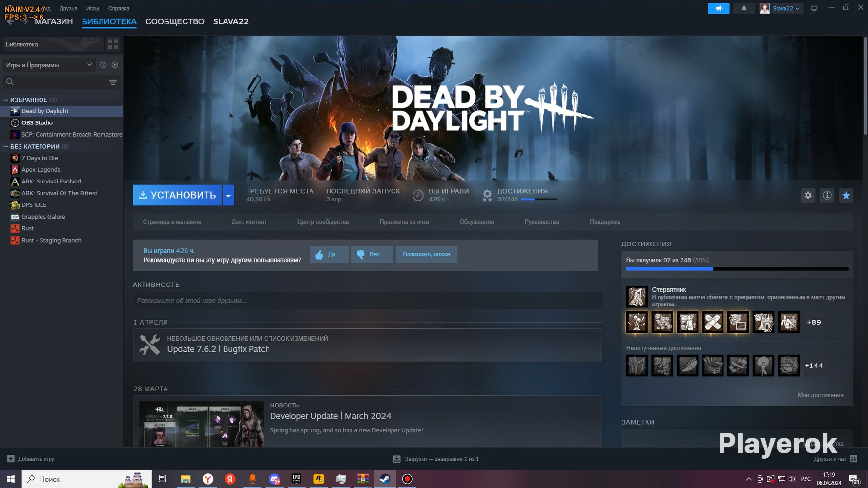This screenshot has width=868, height=488.
Task: Open the Игры и Программы dropdown
Action: click(49, 65)
